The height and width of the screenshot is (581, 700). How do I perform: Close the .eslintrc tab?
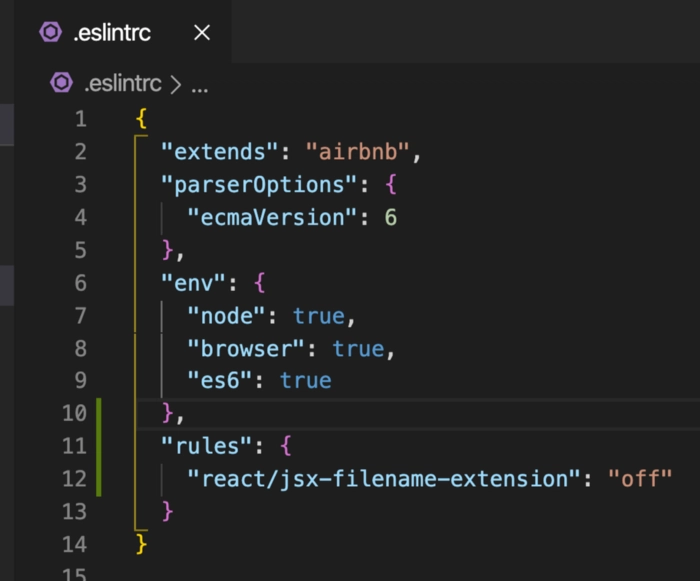pyautogui.click(x=202, y=33)
